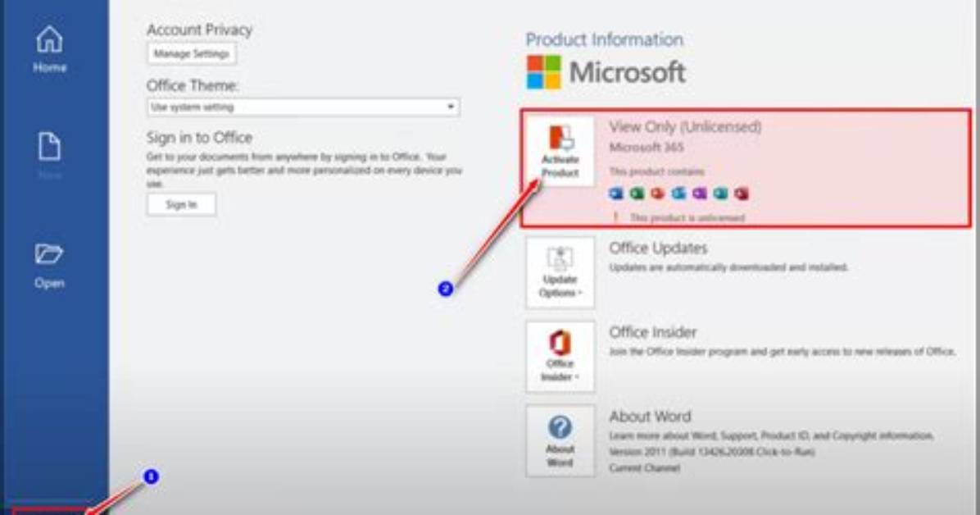Click the dark red Access app icon
This screenshot has width=980, height=515.
point(742,194)
